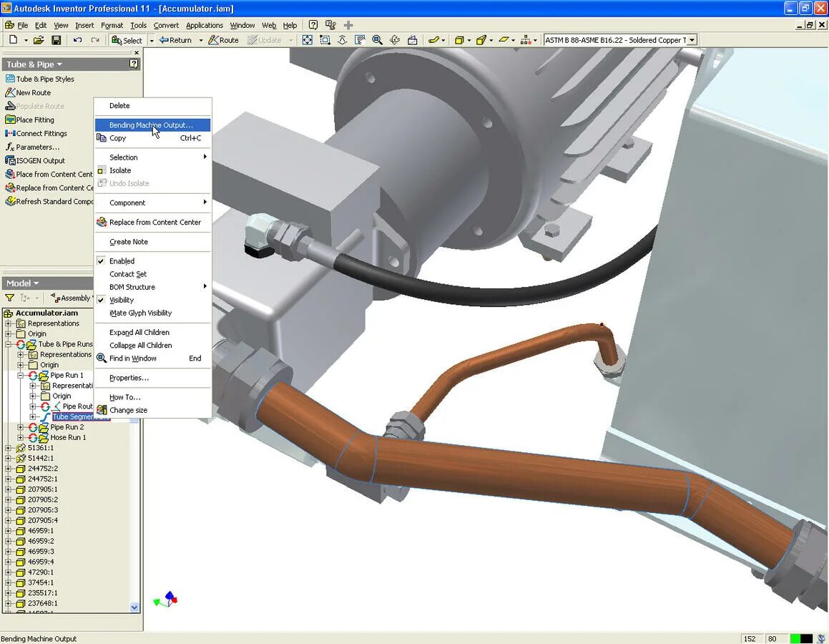The height and width of the screenshot is (644, 829).
Task: Select the 244752:2 tree item
Action: (43, 469)
